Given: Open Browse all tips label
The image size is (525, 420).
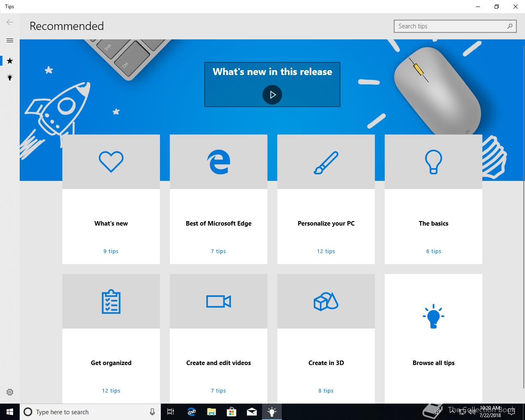Looking at the screenshot, I should pyautogui.click(x=434, y=363).
